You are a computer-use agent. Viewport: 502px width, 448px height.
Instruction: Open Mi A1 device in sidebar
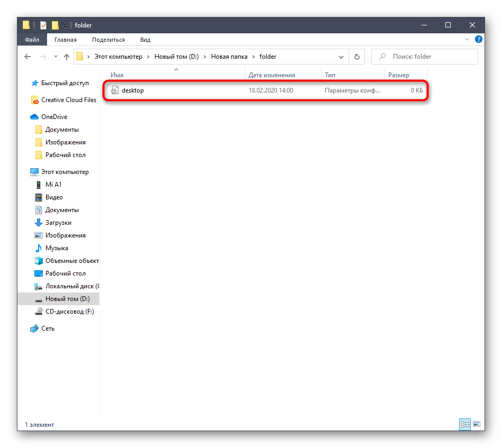click(53, 185)
